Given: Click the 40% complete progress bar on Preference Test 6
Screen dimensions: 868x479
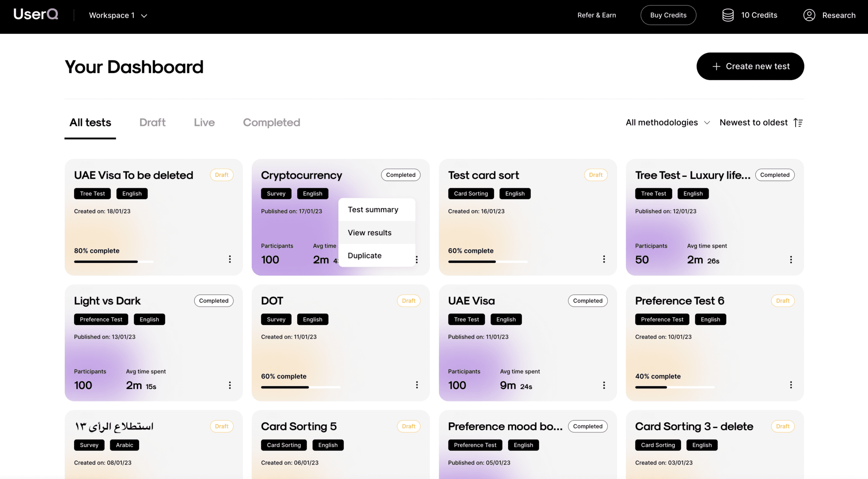Looking at the screenshot, I should point(675,387).
